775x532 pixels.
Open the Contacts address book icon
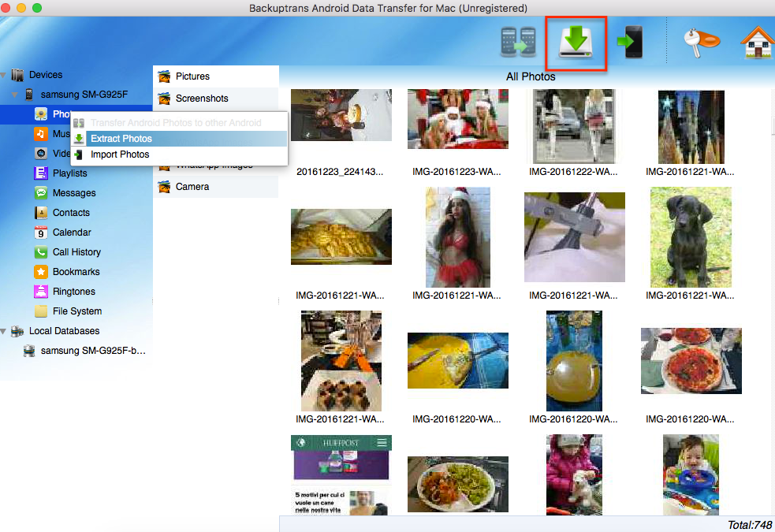click(x=41, y=213)
